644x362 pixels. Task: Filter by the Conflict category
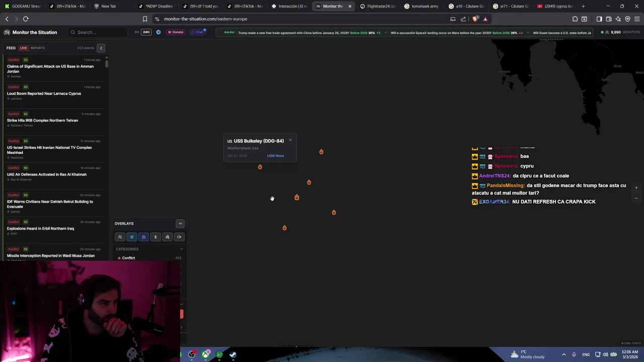(128, 258)
